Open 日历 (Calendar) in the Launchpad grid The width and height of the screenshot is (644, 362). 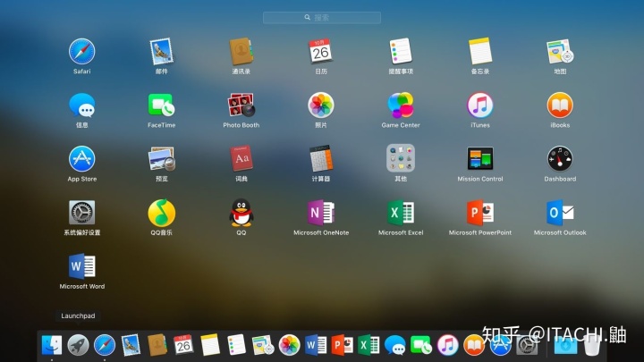pos(321,51)
